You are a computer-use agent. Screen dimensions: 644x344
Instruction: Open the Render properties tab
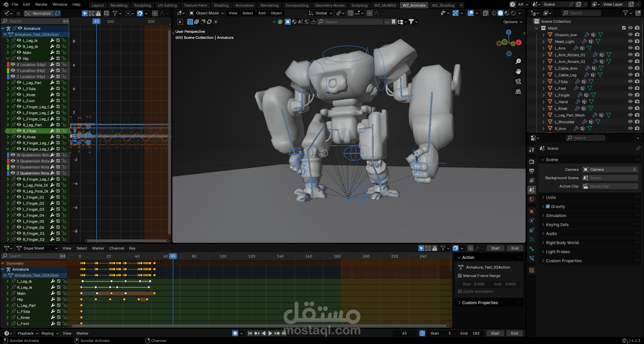coord(532,162)
